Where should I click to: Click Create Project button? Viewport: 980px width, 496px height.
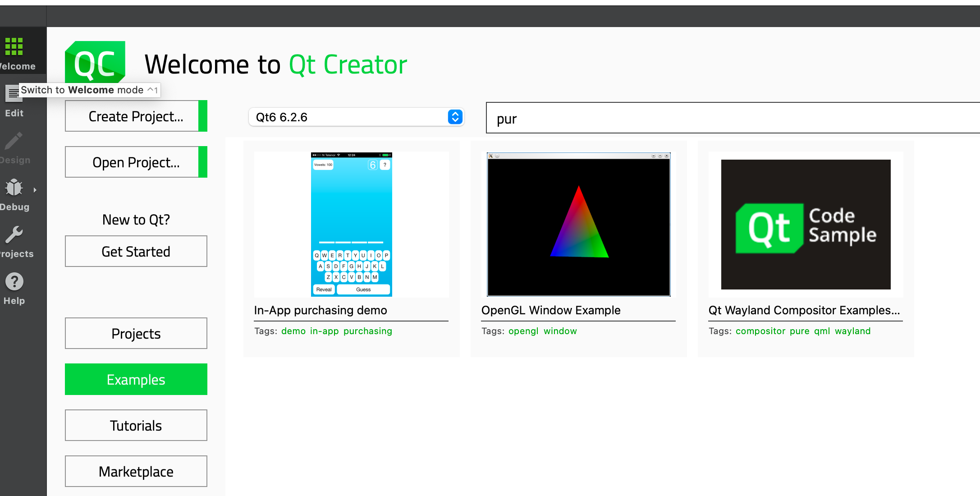136,116
